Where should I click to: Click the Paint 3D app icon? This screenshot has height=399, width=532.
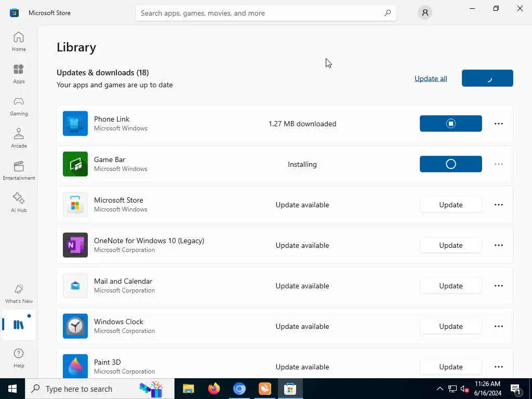[x=75, y=366]
